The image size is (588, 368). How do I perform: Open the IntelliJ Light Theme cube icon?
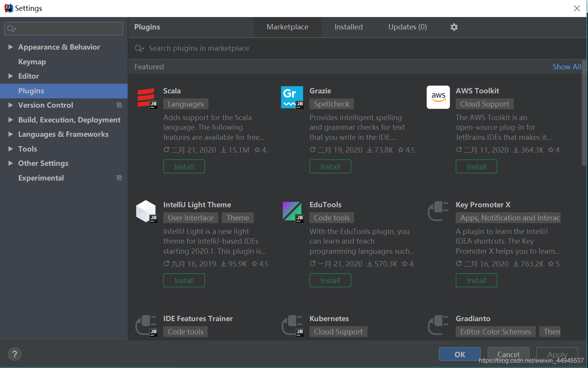146,211
